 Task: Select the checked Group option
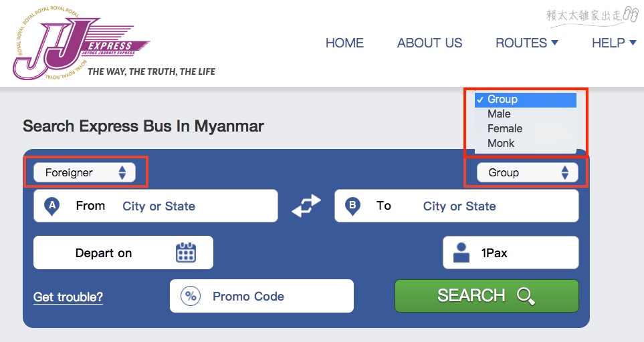(526, 100)
